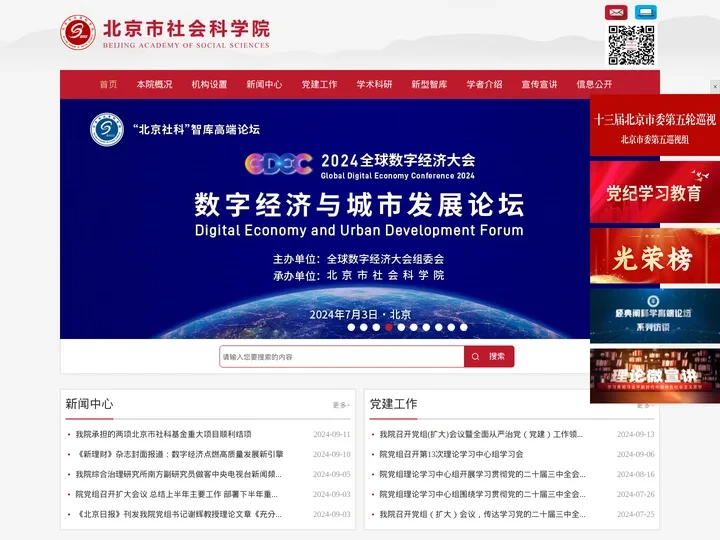Open article 院党组召开第13次理论学习中心组学习会
Image resolution: width=720 pixels, height=540 pixels.
click(x=451, y=455)
